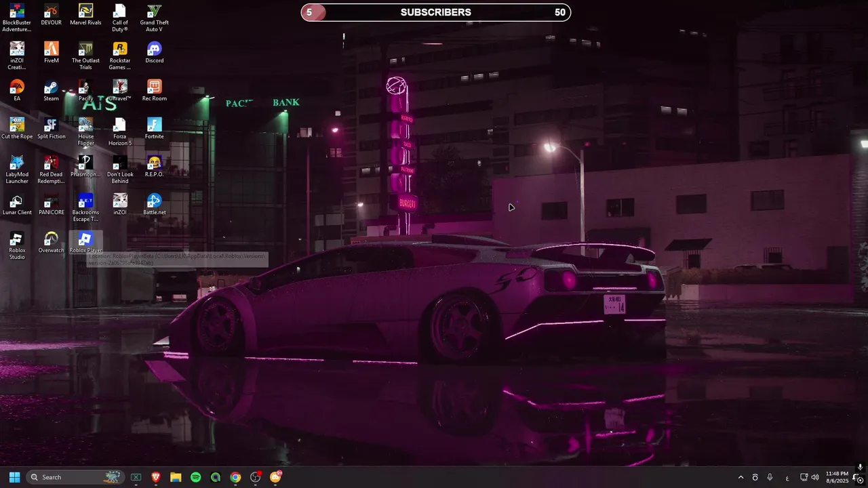The height and width of the screenshot is (488, 868).
Task: Open Spotify from the taskbar
Action: coord(195,477)
